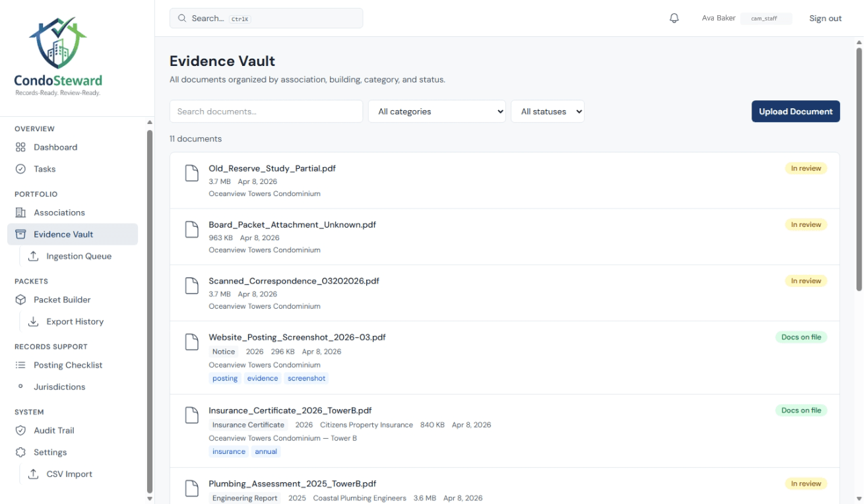The height and width of the screenshot is (504, 867).
Task: Select the Packet Builder package icon
Action: (20, 299)
